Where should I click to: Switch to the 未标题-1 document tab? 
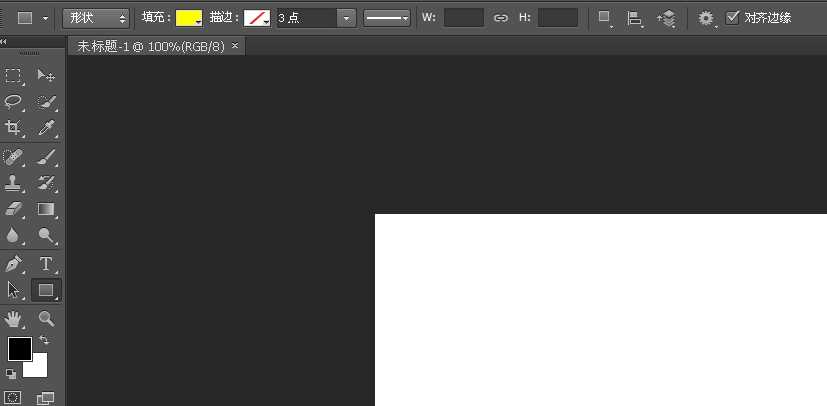[151, 47]
